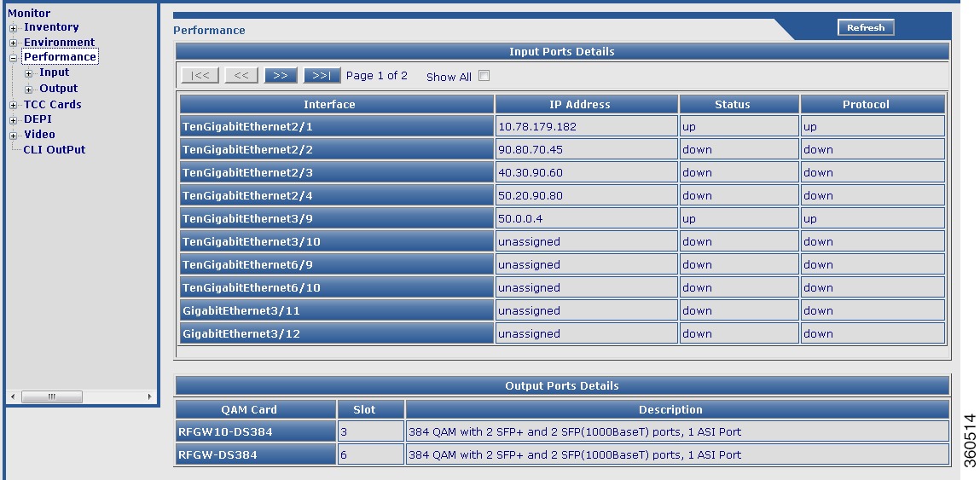This screenshot has height=480, width=980.
Task: Select the RFGW10-DS384 QAM card
Action: (x=256, y=432)
